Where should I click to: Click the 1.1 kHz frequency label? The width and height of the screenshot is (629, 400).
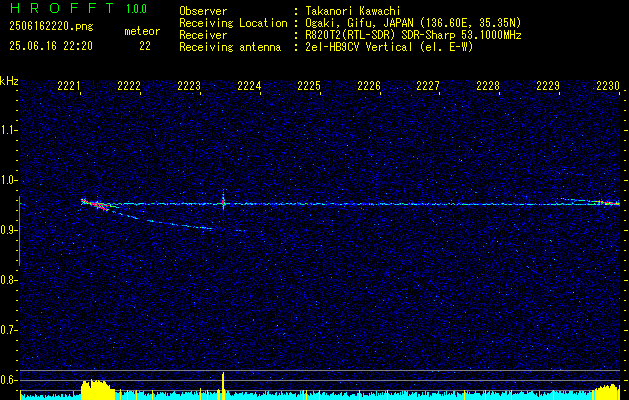tap(8, 130)
